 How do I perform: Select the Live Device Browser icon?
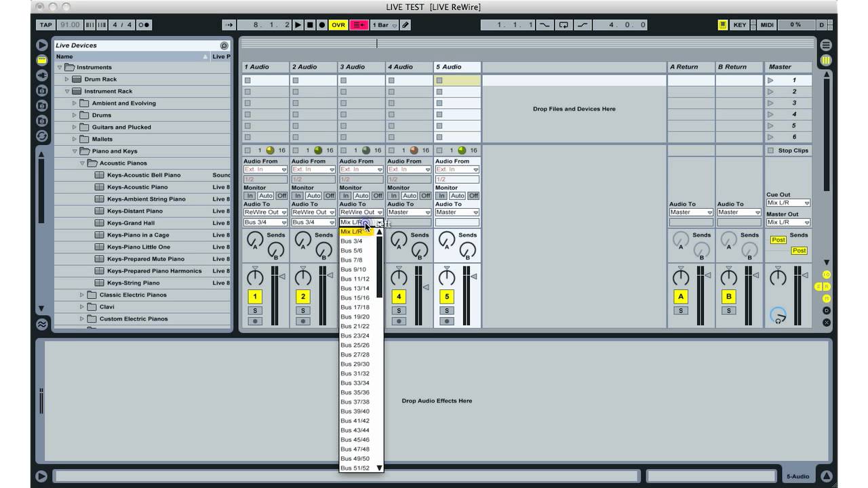(x=42, y=60)
